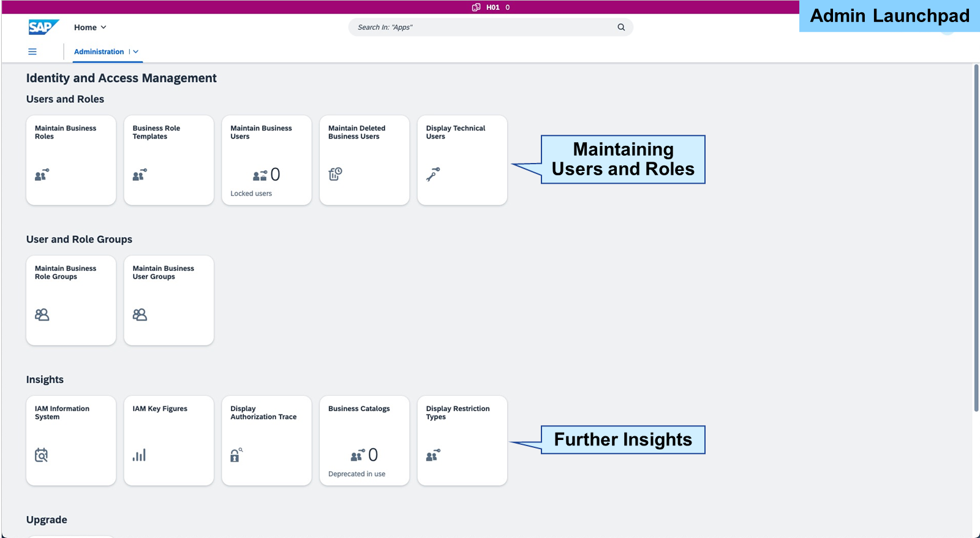Open IAM Information System tile

[71, 441]
